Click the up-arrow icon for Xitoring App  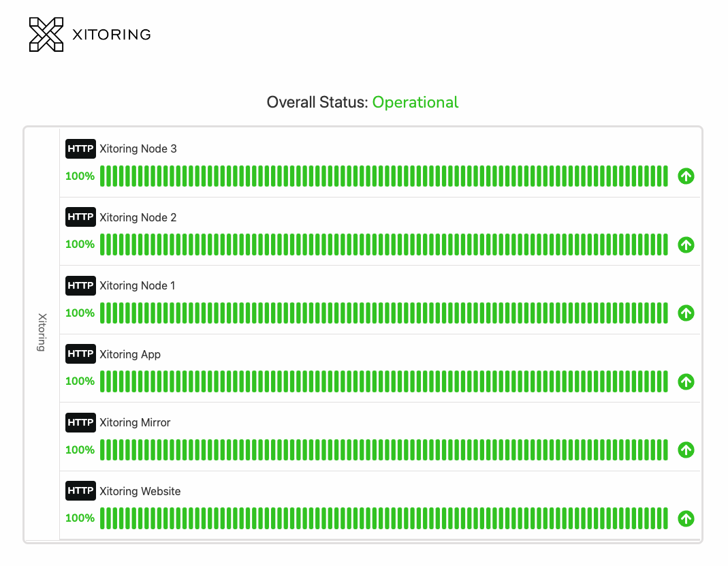[x=686, y=381]
